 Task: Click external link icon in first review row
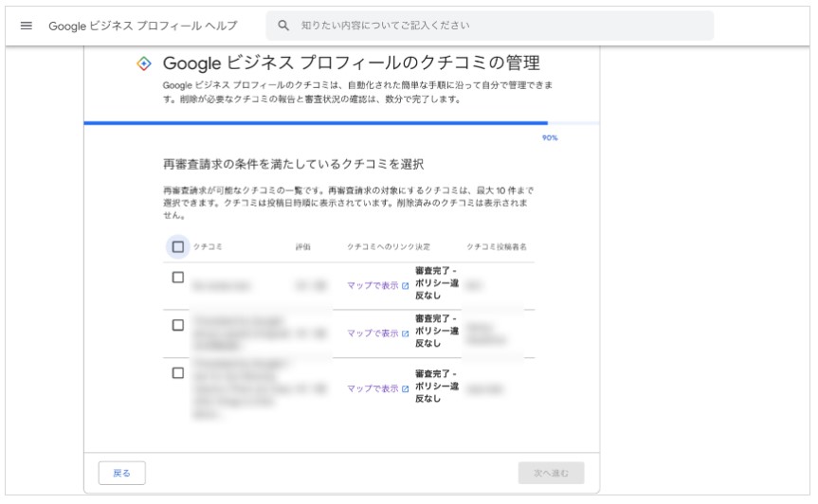coord(406,285)
